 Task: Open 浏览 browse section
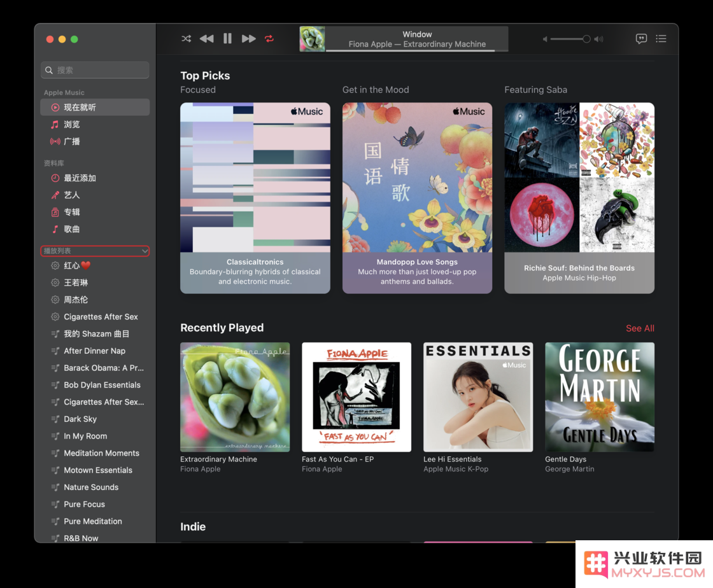pos(95,125)
